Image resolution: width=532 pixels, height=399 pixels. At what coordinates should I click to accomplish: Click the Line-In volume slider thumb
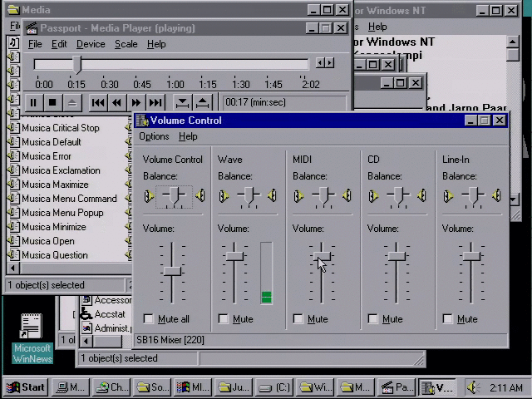pyautogui.click(x=471, y=256)
